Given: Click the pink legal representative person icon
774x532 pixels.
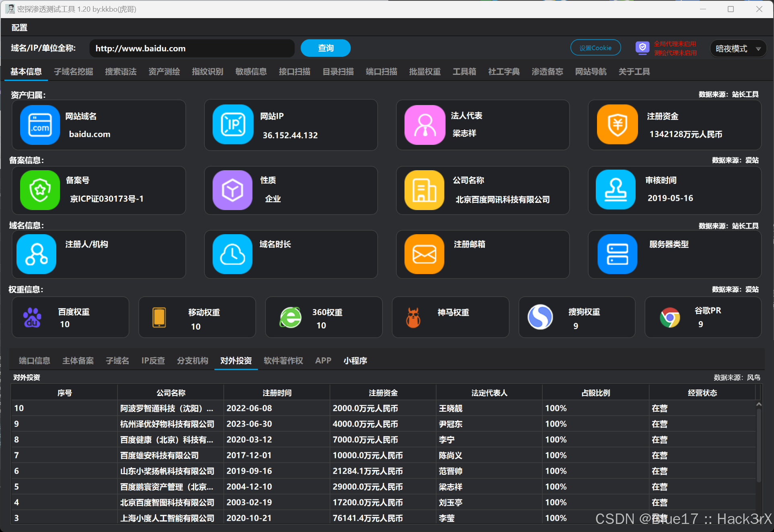Looking at the screenshot, I should pos(424,125).
